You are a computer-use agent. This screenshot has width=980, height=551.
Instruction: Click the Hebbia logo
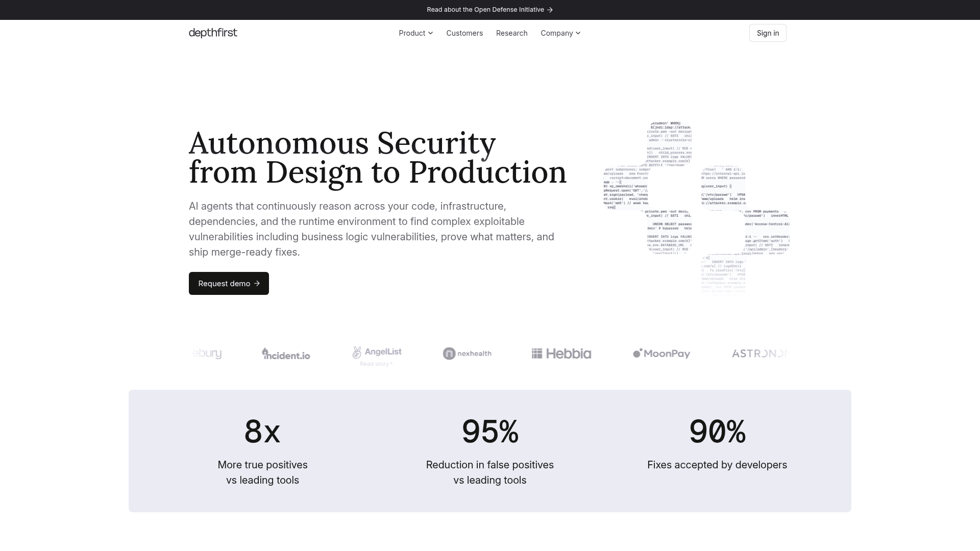(x=561, y=354)
